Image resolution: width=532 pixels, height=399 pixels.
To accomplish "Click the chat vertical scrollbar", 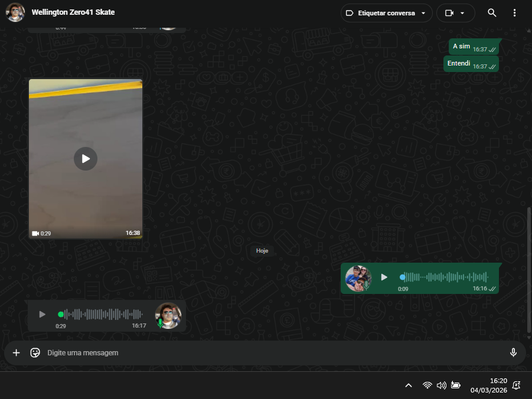I will (x=528, y=269).
